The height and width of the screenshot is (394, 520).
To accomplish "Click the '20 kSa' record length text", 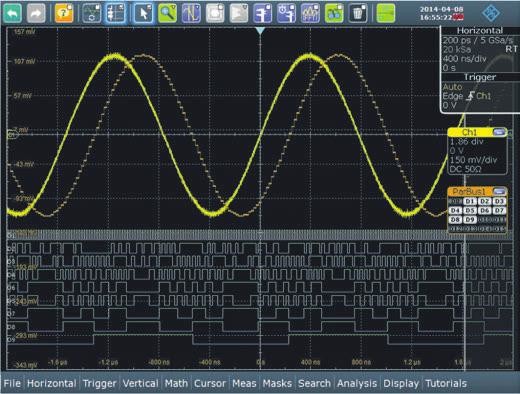I will tap(457, 50).
